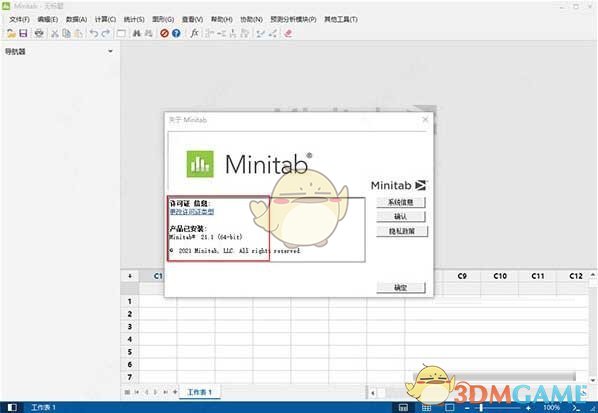Click the fx function icon
The image size is (598, 413).
[195, 34]
